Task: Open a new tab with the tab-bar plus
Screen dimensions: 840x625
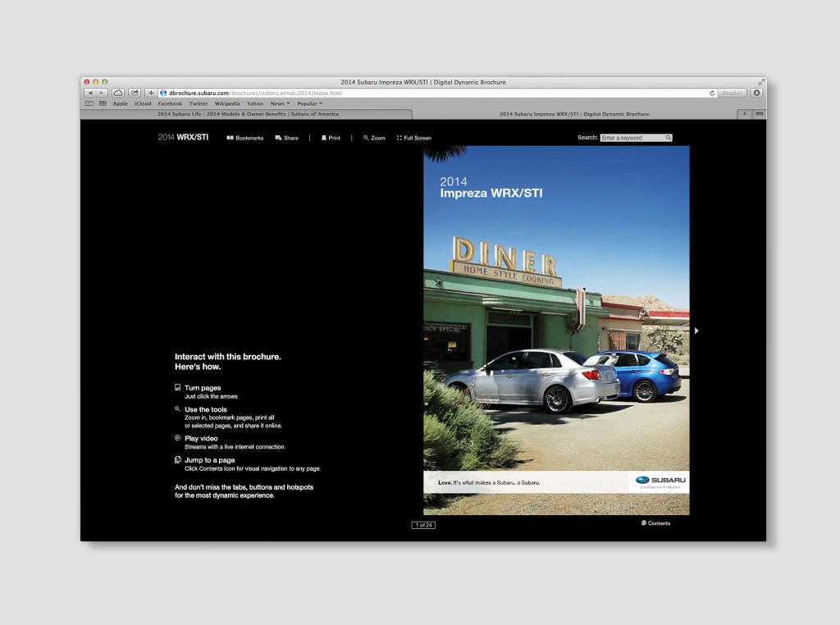Action: (x=744, y=114)
